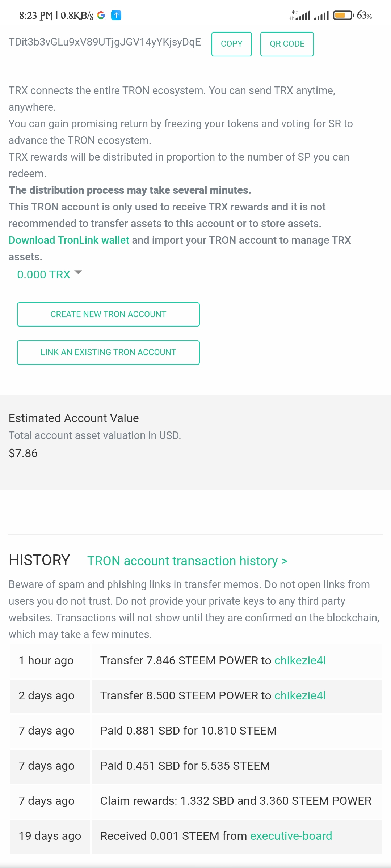Tap the 4G signal strength icon
The width and height of the screenshot is (391, 868).
300,15
